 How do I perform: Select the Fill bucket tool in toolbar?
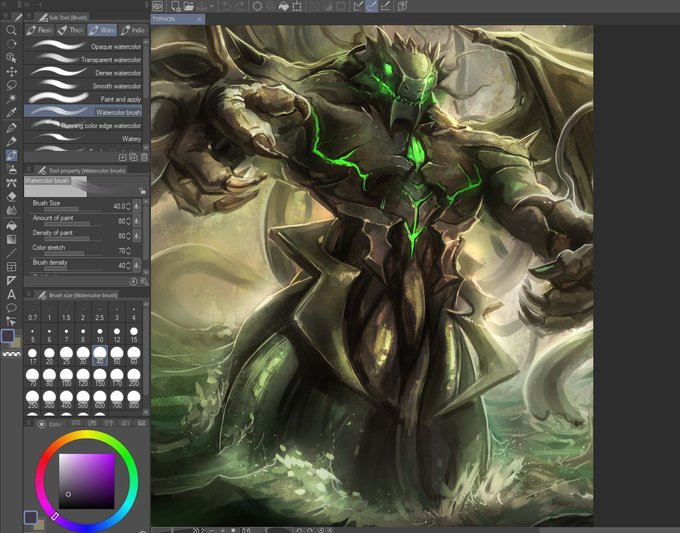pos(11,226)
